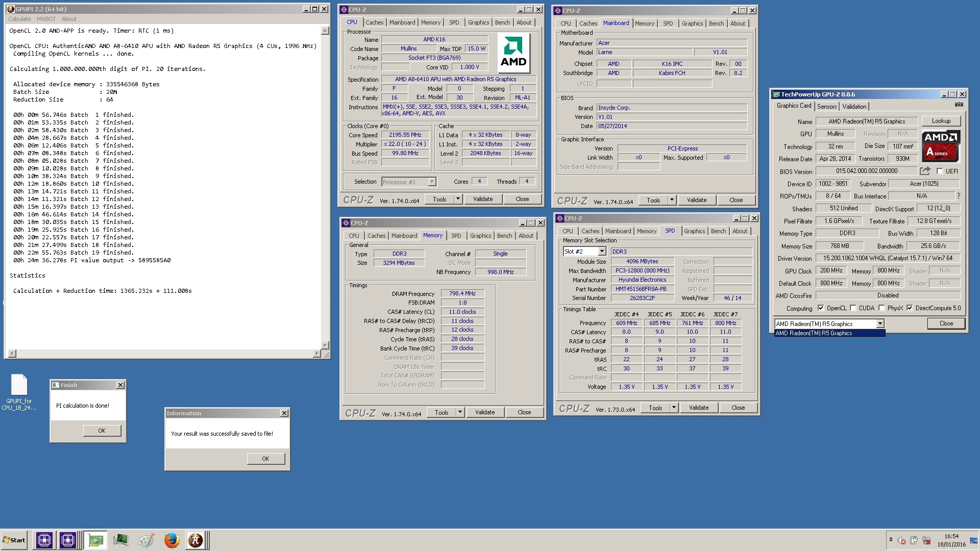
Task: Switch to the Sensors tab in GPU-Z
Action: [x=827, y=107]
